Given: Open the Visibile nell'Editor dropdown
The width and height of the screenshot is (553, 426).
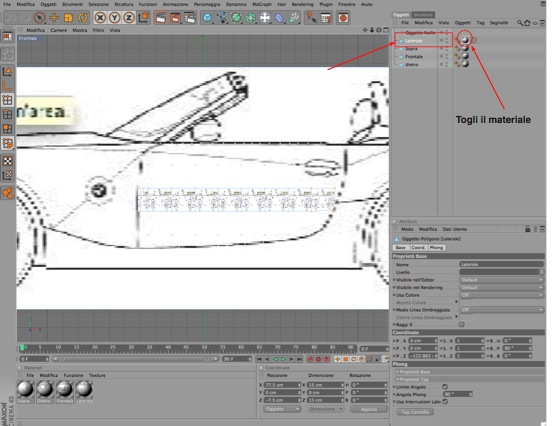Looking at the screenshot, I should (501, 280).
